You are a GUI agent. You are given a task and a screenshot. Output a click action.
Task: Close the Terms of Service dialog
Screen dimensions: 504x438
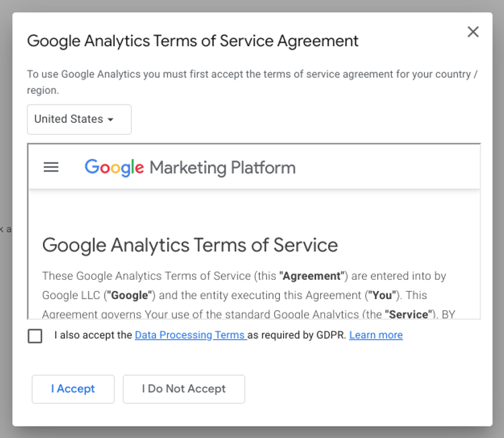473,32
